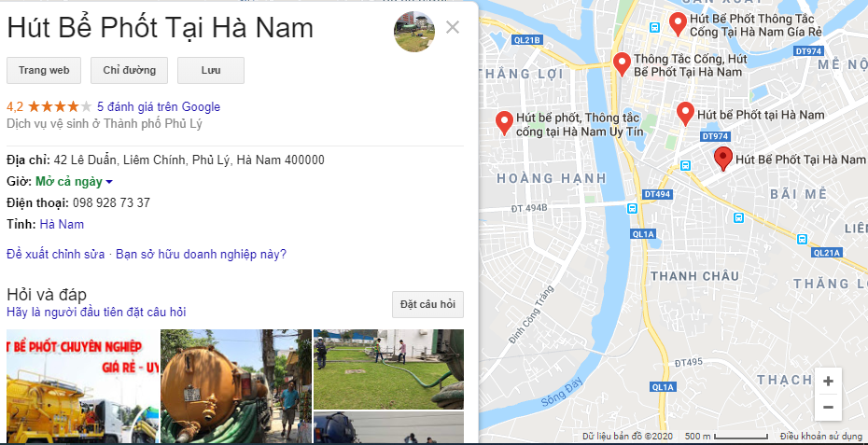
Task: Click Bạn sở hữu doanh nghiệp này link
Action: click(201, 255)
